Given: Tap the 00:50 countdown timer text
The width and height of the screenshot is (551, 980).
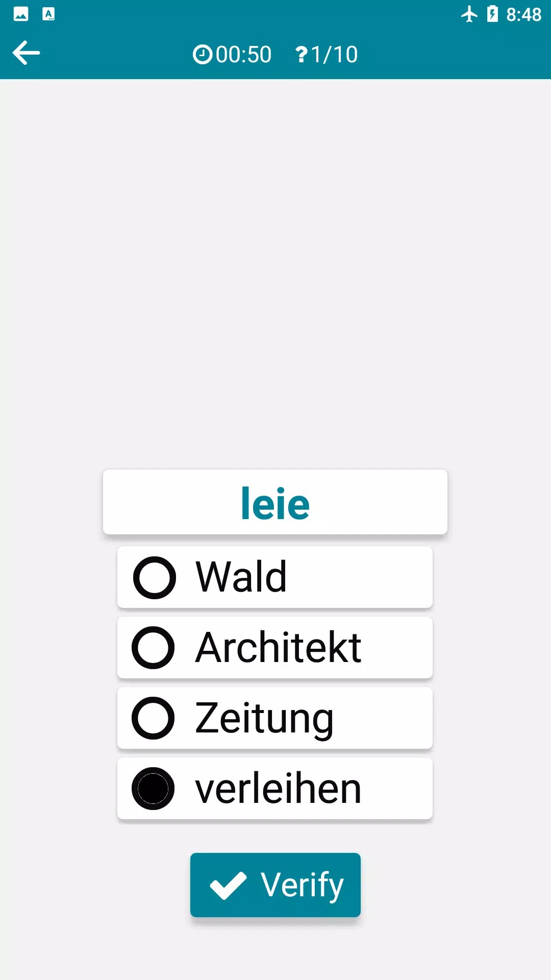Looking at the screenshot, I should [x=243, y=55].
